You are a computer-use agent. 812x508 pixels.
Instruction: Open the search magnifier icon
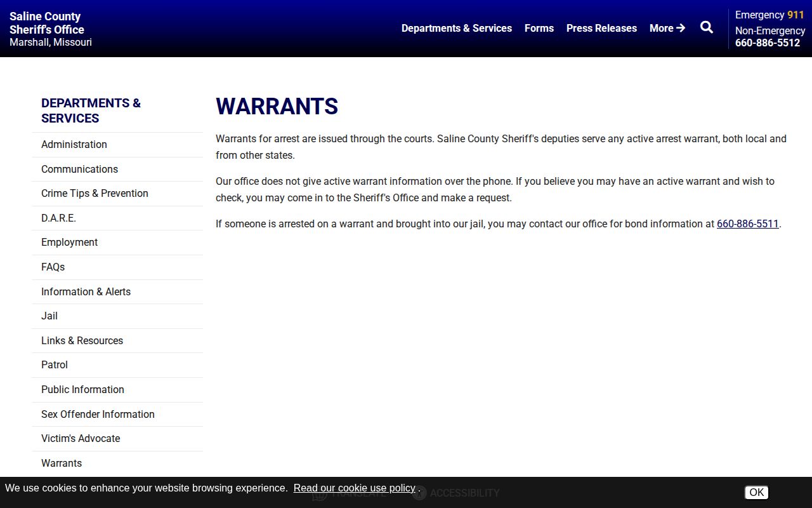(707, 27)
